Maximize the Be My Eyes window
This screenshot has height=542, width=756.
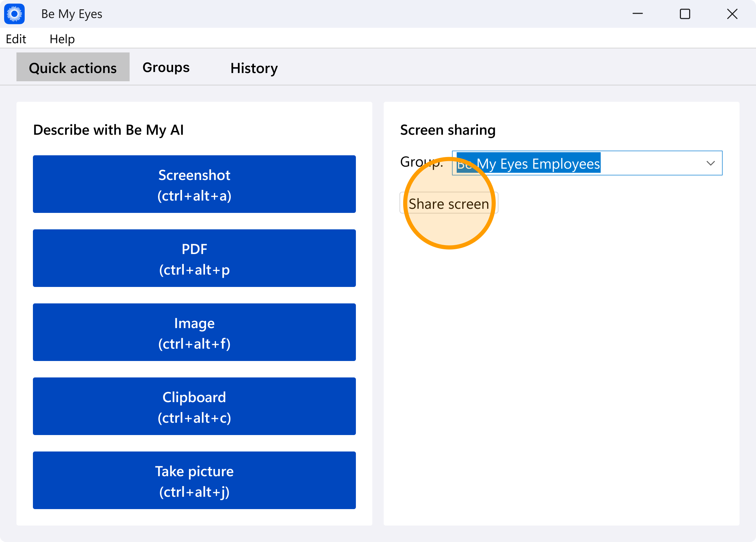click(685, 14)
